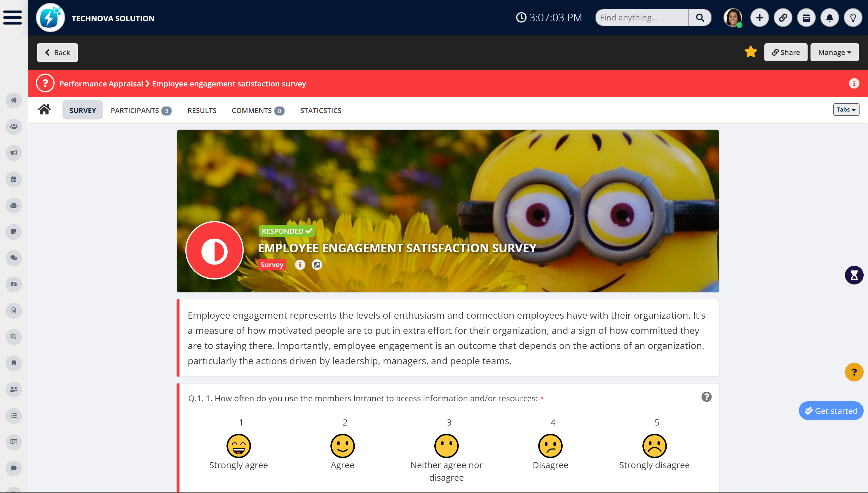Click the Back button

(x=57, y=53)
